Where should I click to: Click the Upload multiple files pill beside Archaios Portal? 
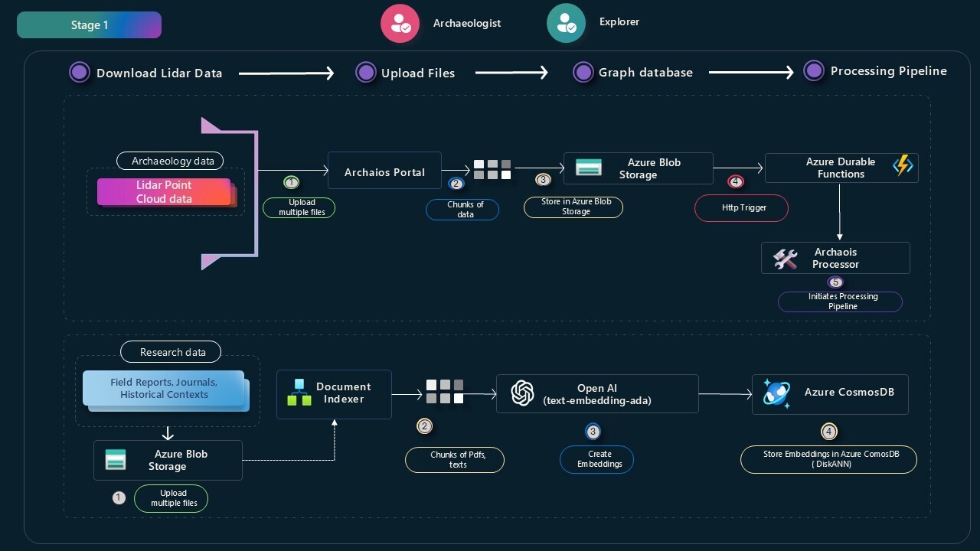coord(299,207)
